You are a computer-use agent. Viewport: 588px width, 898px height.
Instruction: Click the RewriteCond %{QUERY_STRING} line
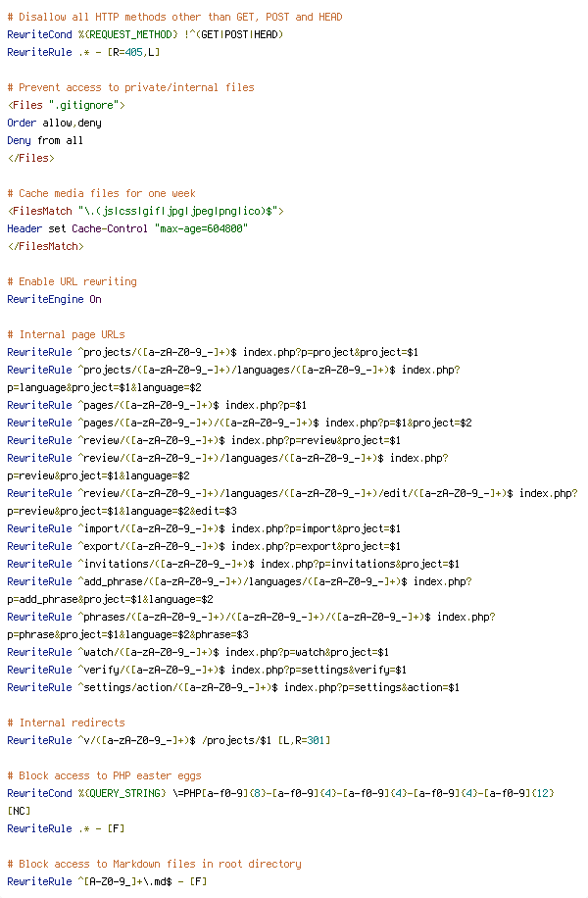click(280, 794)
